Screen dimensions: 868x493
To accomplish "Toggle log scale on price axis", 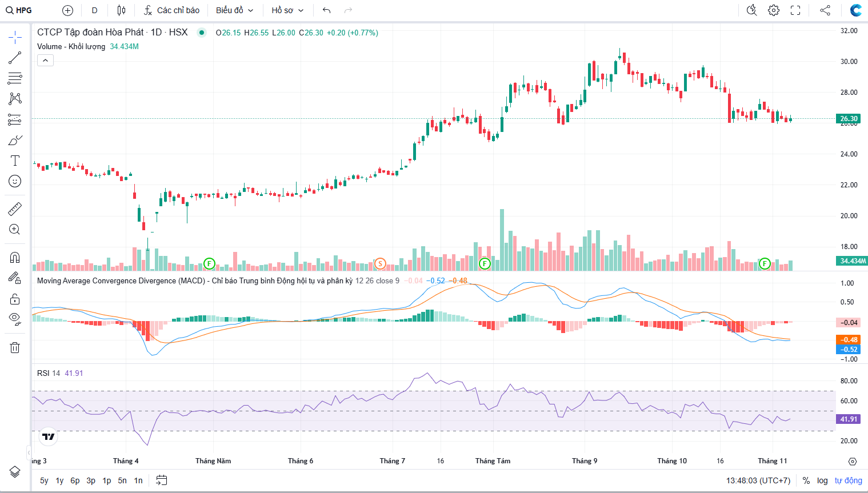I will coord(822,480).
